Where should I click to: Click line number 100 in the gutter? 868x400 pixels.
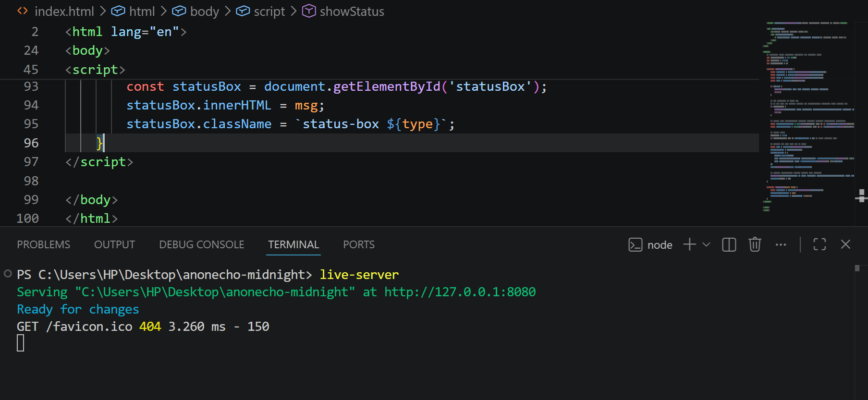coord(28,218)
